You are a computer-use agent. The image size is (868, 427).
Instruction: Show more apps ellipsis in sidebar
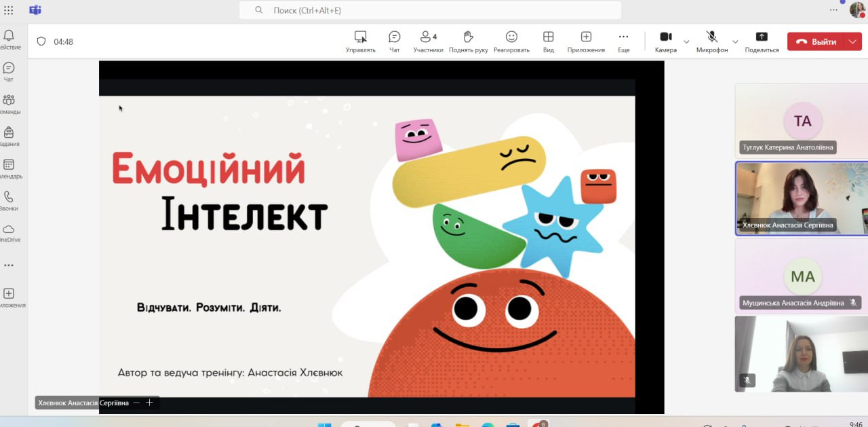click(9, 265)
